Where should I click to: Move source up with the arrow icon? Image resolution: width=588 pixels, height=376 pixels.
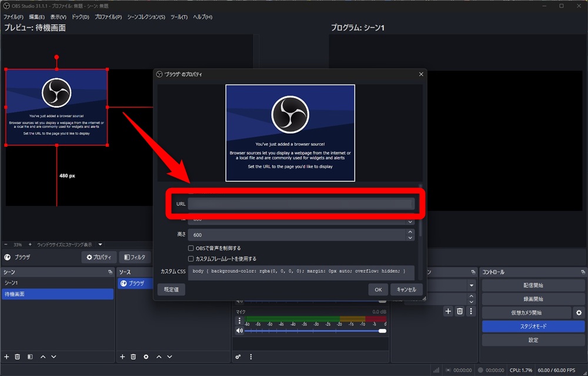pos(159,357)
